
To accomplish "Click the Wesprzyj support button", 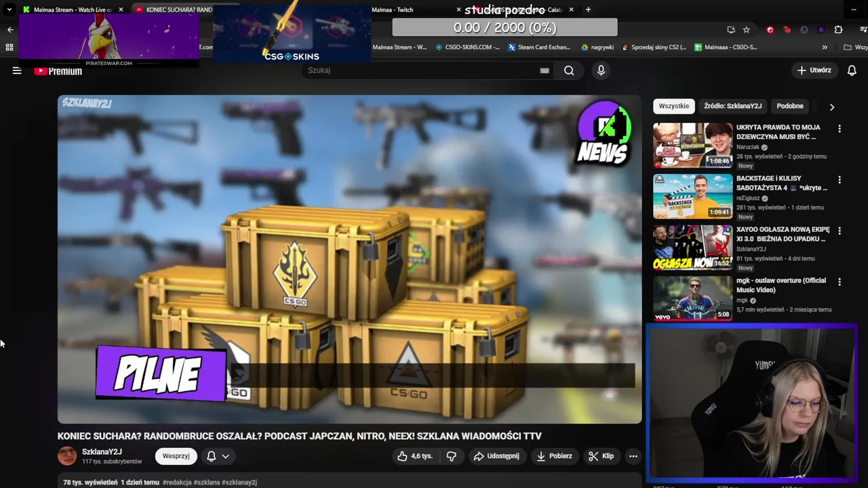I will (176, 456).
